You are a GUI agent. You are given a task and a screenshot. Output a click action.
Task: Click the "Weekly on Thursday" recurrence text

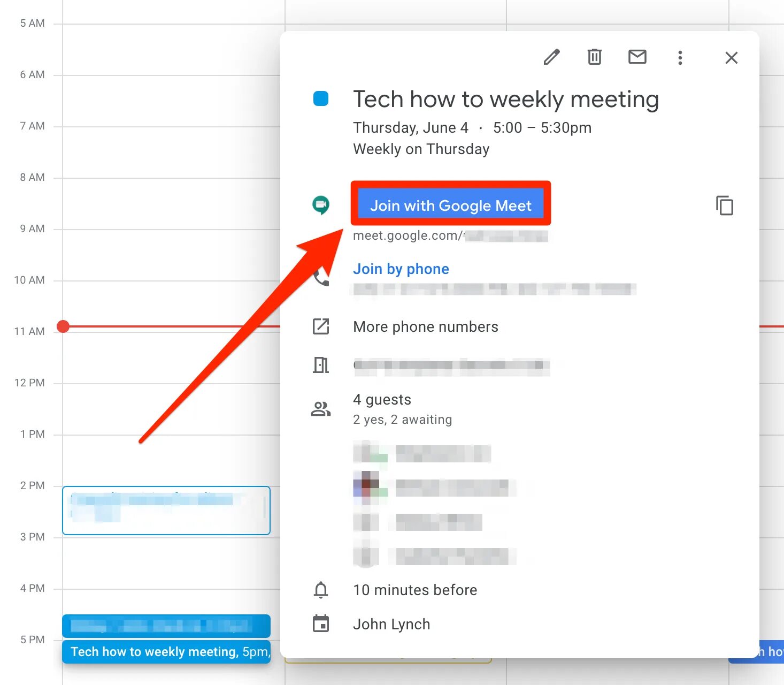pyautogui.click(x=421, y=149)
